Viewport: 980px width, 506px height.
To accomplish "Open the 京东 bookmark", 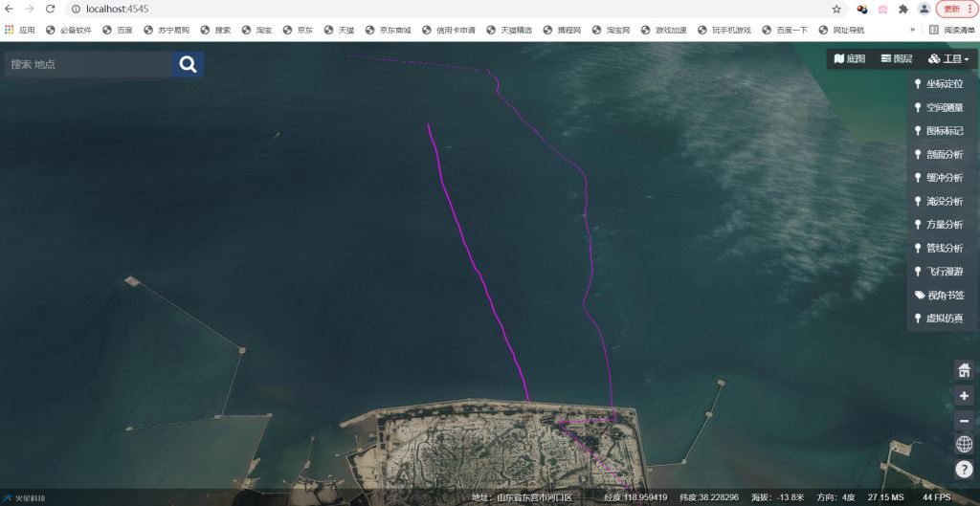I will point(299,30).
